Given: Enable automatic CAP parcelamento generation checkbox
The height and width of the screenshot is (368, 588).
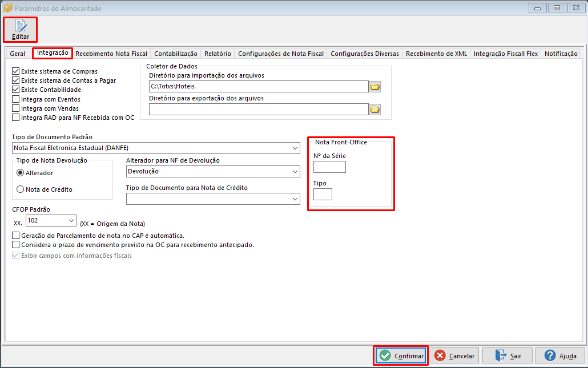Looking at the screenshot, I should coord(16,236).
